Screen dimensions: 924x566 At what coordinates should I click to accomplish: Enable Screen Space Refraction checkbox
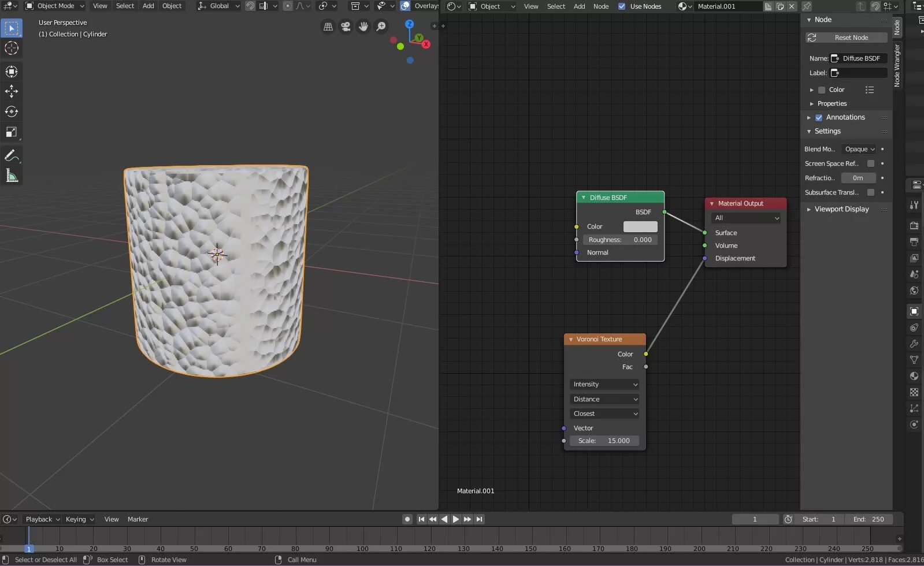(871, 163)
